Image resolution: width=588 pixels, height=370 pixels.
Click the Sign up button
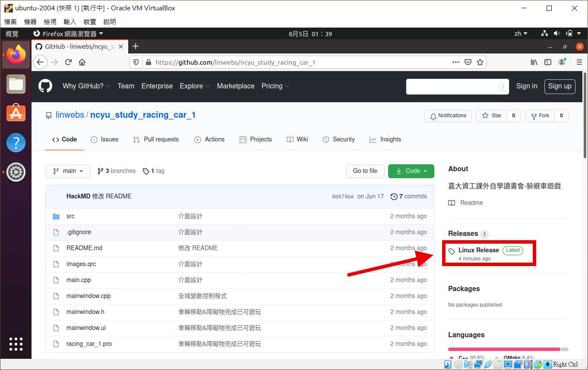coord(560,86)
